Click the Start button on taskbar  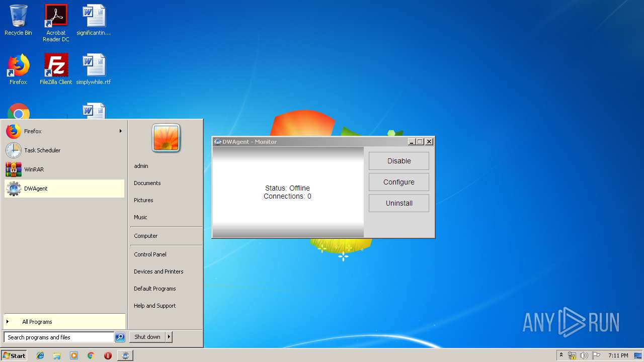click(14, 355)
